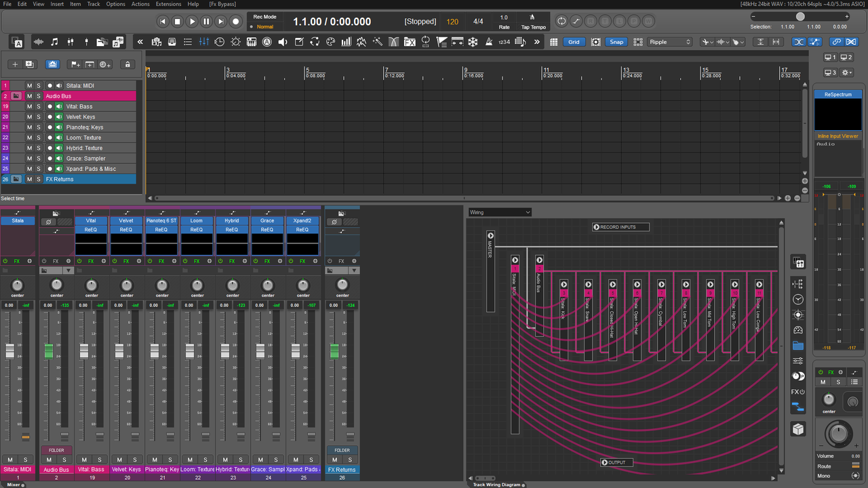Click the horizontal zoom slider at top right
868x488 pixels.
coord(800,16)
